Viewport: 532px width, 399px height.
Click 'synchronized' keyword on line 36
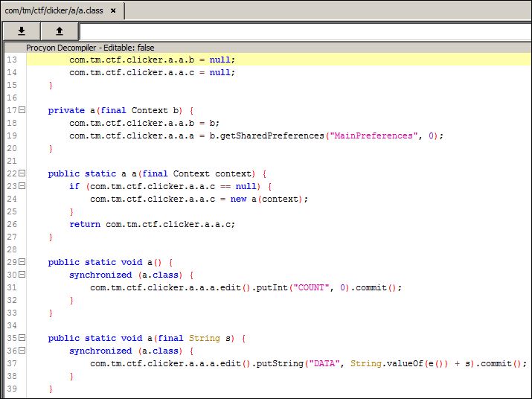click(x=100, y=351)
